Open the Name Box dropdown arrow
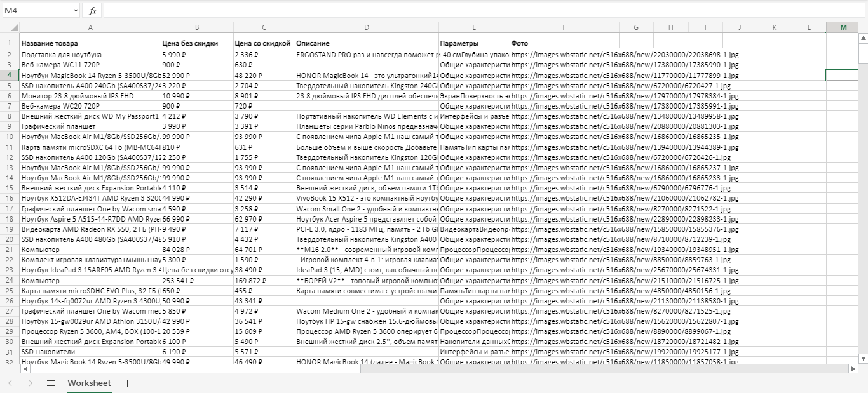Screen dimensions: 868x393 click(76, 11)
